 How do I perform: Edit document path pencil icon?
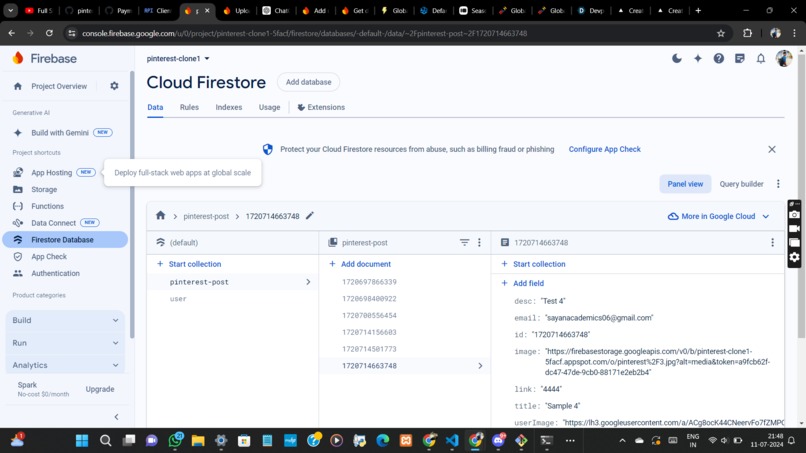(309, 216)
